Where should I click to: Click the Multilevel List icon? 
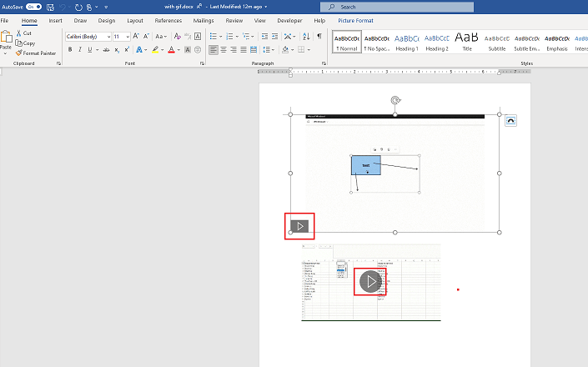pos(246,37)
